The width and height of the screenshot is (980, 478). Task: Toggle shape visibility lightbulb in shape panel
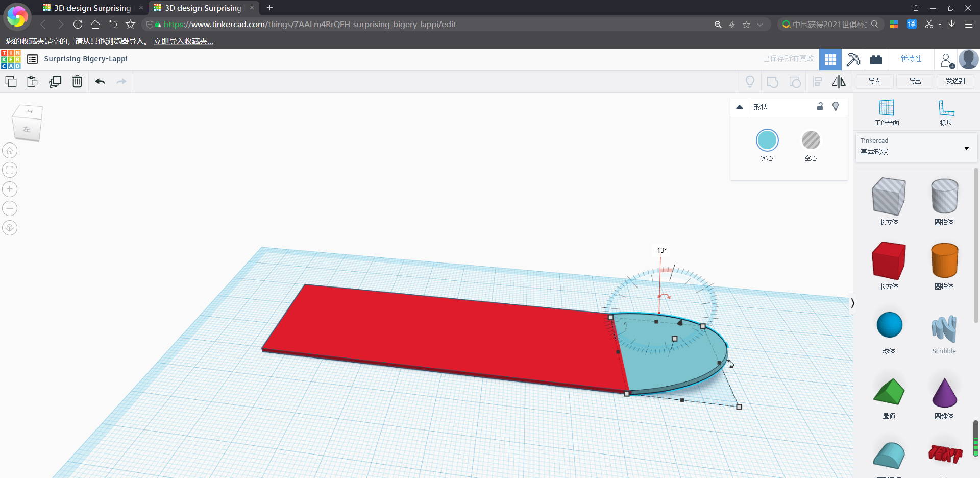836,106
